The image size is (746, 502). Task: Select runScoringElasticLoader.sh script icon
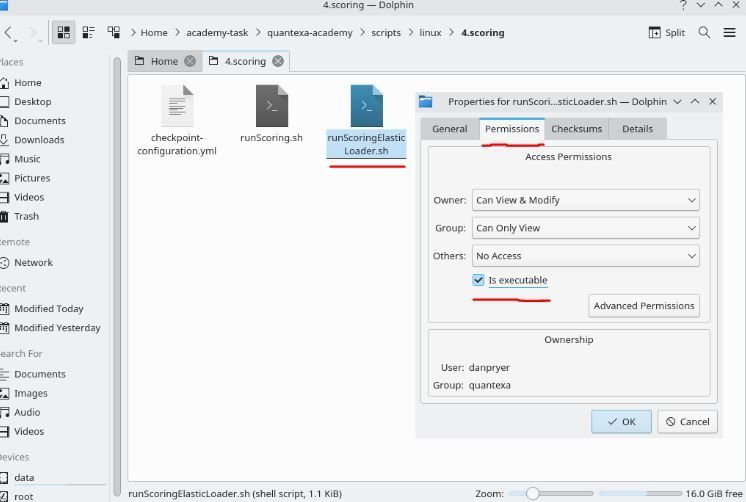tap(366, 106)
